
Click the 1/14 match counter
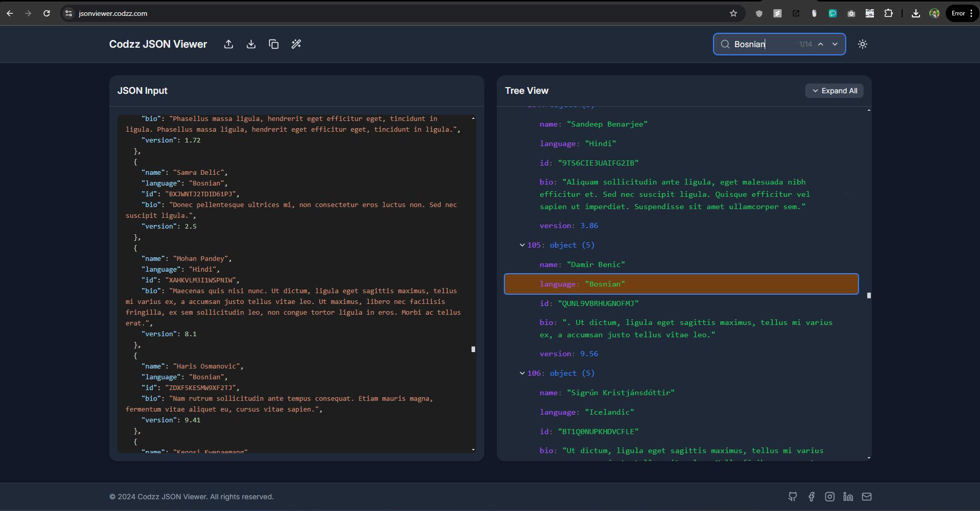pyautogui.click(x=806, y=44)
